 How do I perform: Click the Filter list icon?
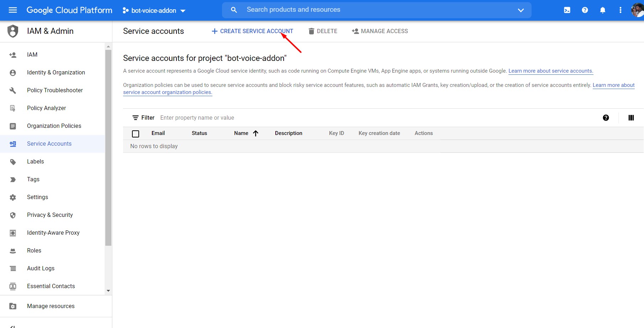point(136,118)
